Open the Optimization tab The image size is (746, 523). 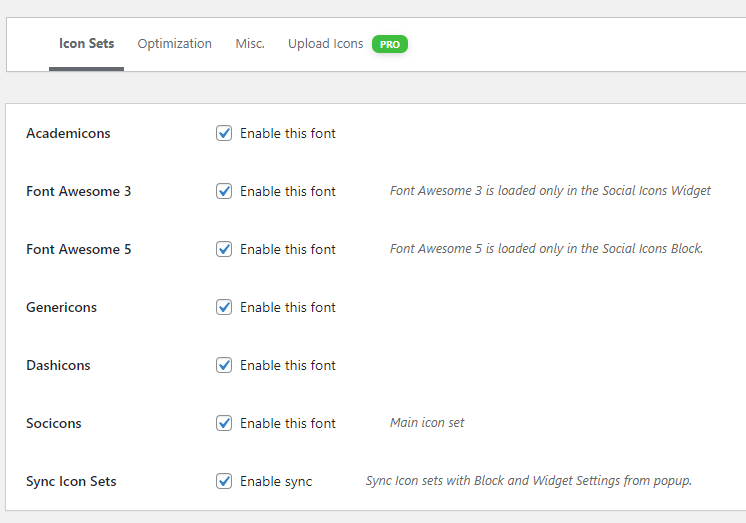click(174, 44)
